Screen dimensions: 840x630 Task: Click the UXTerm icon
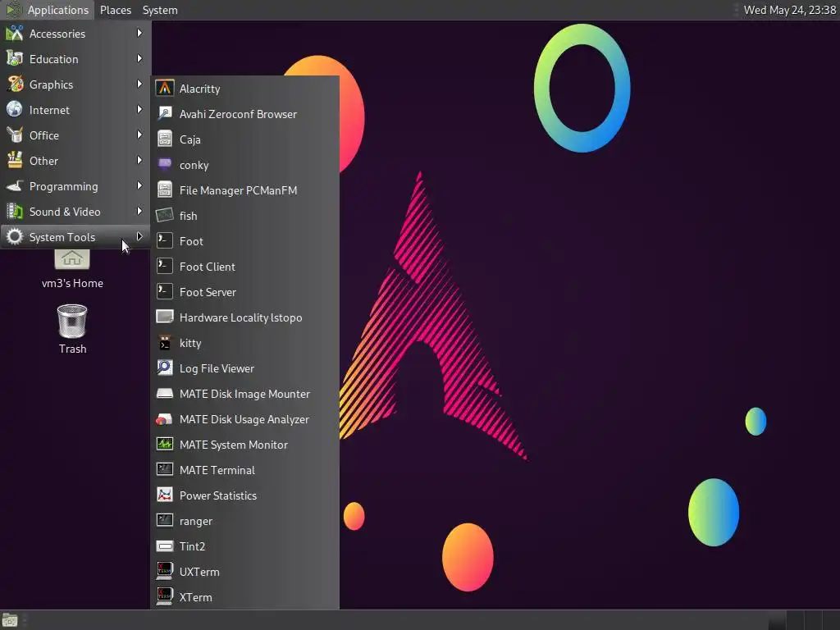pos(164,571)
